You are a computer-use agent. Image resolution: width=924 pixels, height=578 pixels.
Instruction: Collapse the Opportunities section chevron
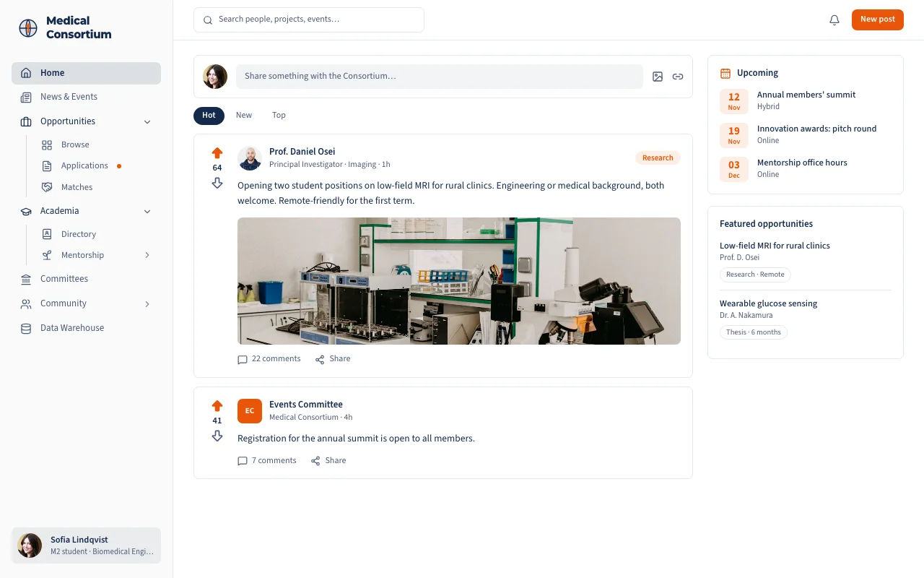point(147,121)
